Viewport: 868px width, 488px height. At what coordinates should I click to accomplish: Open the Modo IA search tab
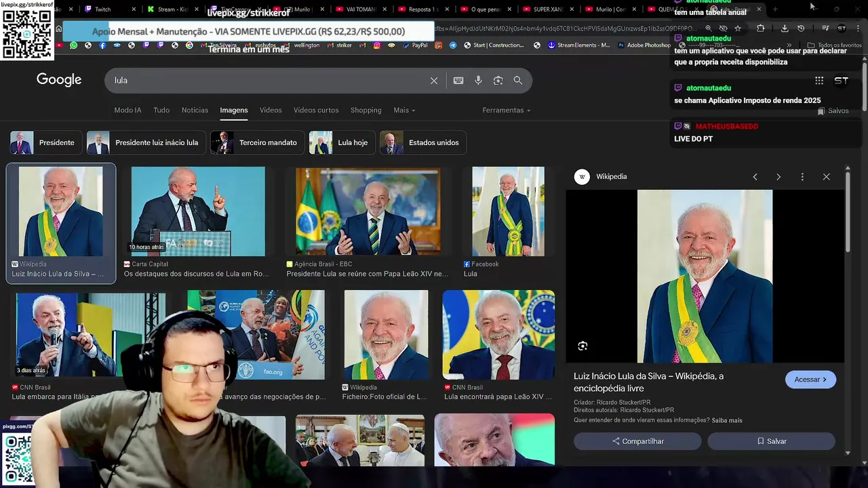click(127, 110)
